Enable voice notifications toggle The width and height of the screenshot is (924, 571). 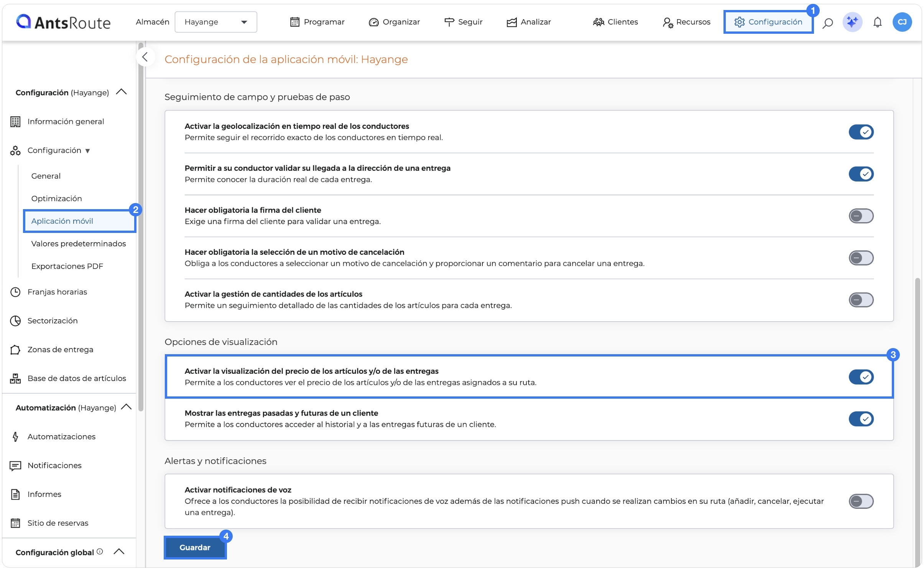[860, 501]
